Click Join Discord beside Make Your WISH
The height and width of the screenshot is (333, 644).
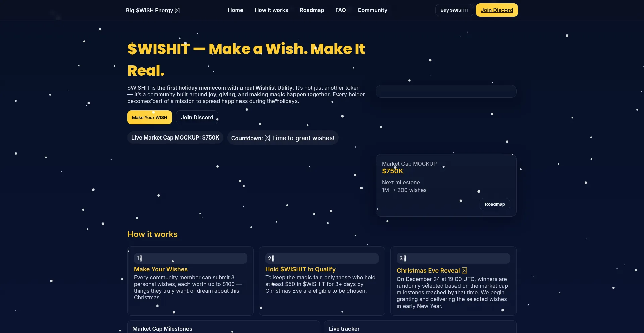197,117
